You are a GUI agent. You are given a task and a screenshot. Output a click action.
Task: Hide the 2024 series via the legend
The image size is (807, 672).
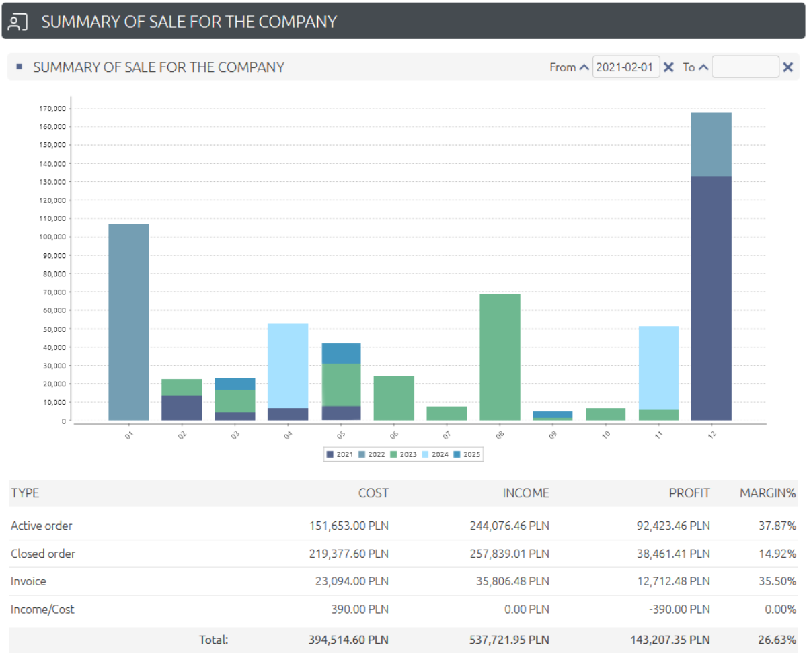(436, 454)
